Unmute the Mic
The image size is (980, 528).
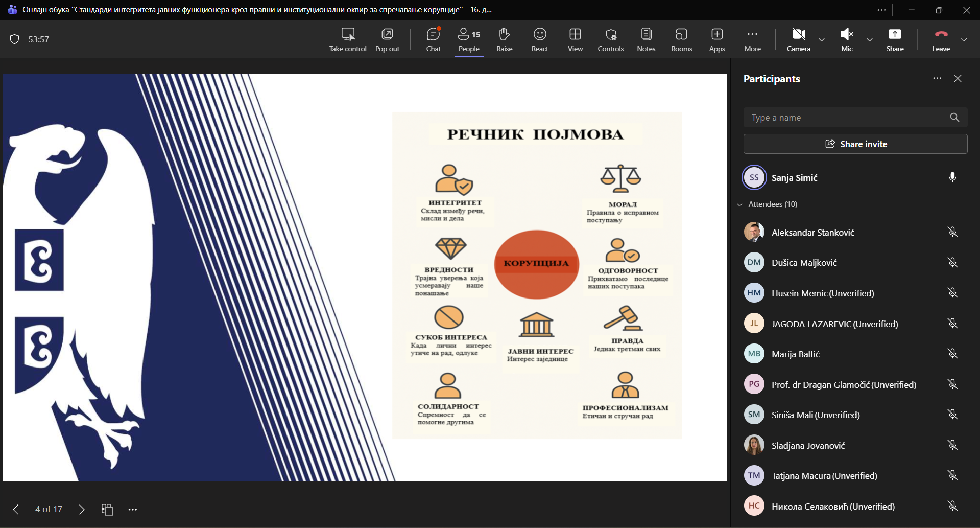(847, 39)
